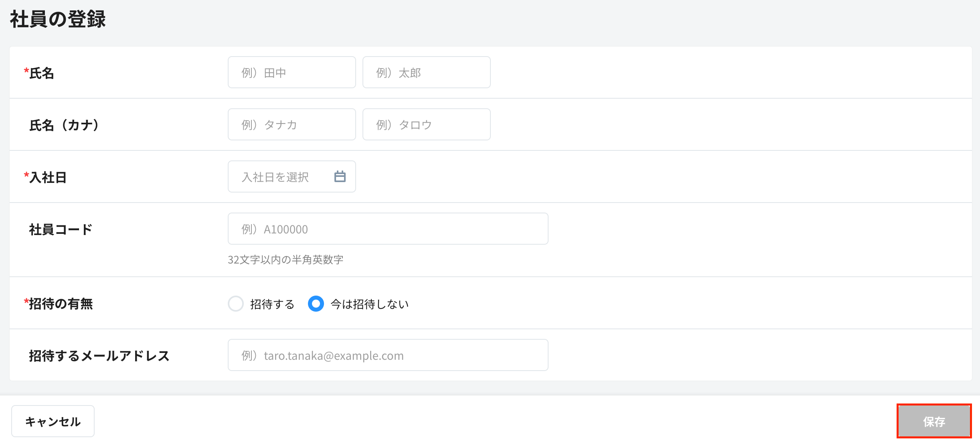The width and height of the screenshot is (980, 442).
Task: Click the *招待の有無 field label
Action: tap(59, 304)
